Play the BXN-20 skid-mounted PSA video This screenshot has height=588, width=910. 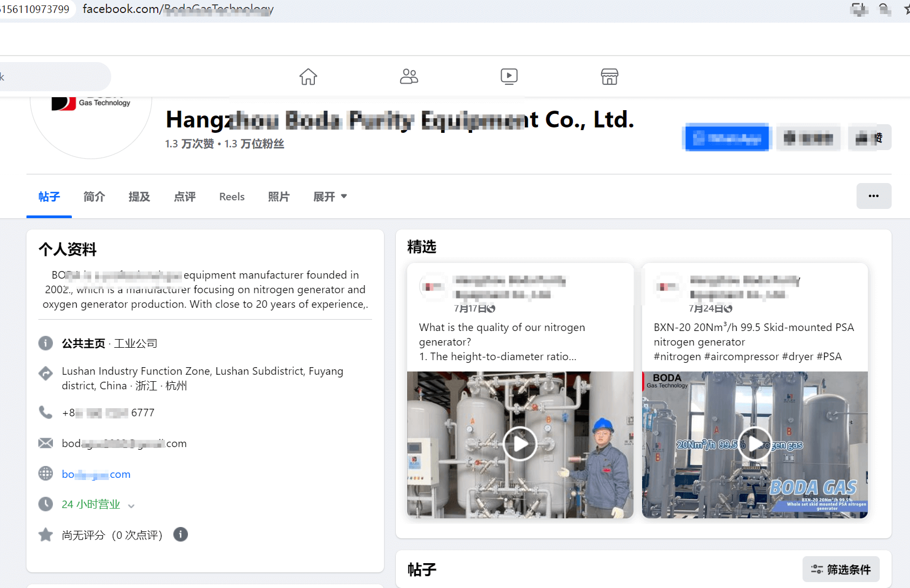pyautogui.click(x=754, y=444)
